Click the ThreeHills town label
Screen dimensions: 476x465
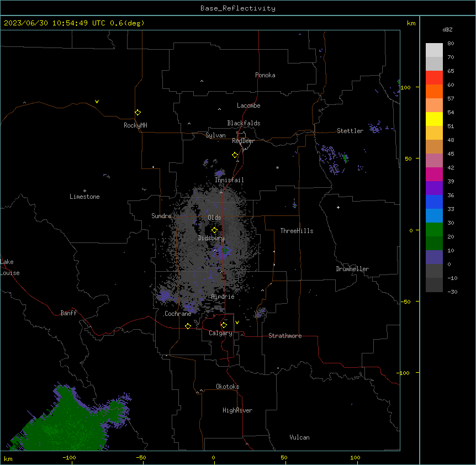pos(297,231)
